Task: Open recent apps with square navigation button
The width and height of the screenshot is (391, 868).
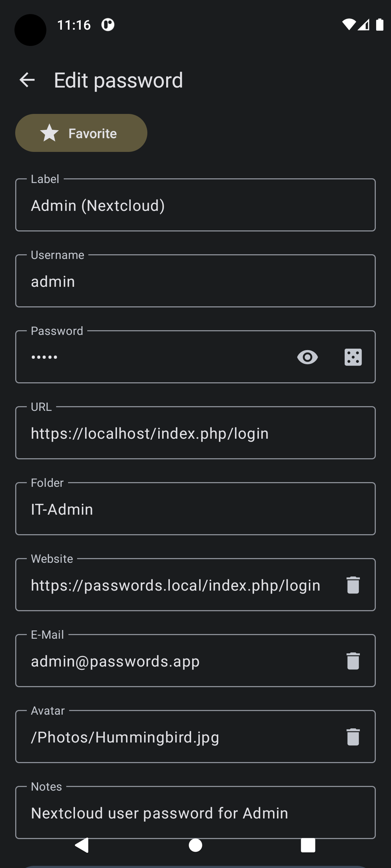Action: click(x=307, y=847)
